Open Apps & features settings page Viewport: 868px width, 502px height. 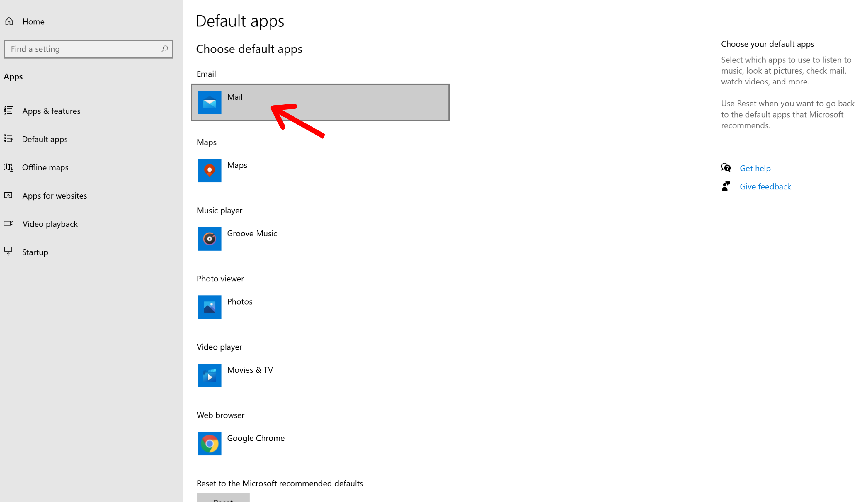click(51, 111)
